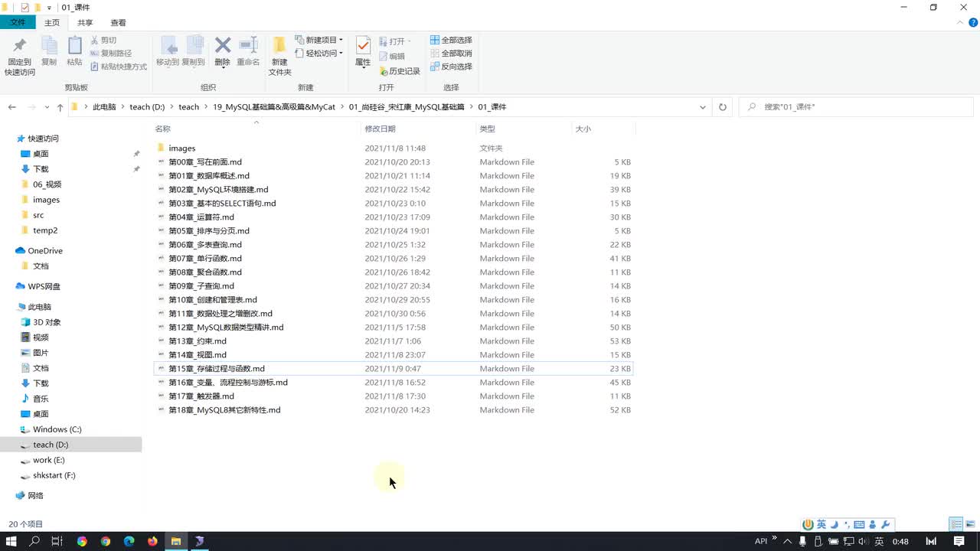Click the volume speaker tray icon
This screenshot has height=551, width=980.
(x=864, y=541)
